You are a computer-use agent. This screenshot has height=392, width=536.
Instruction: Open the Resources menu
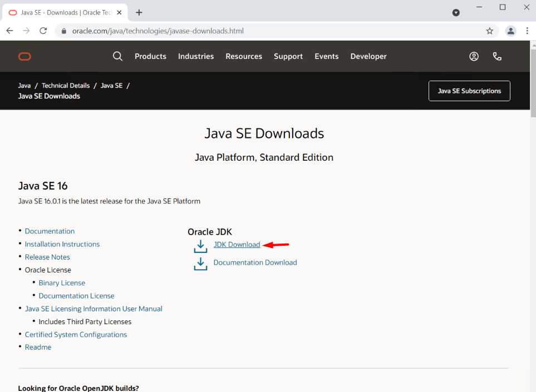click(x=244, y=56)
